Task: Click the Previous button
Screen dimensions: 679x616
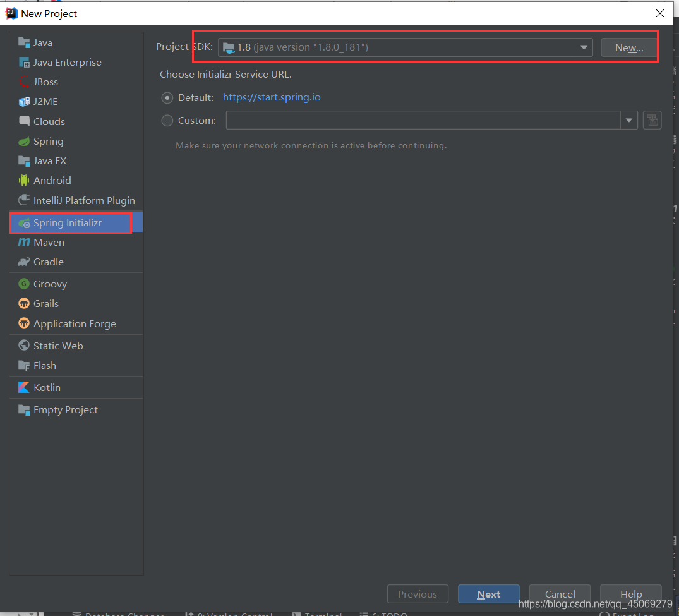Action: (418, 594)
